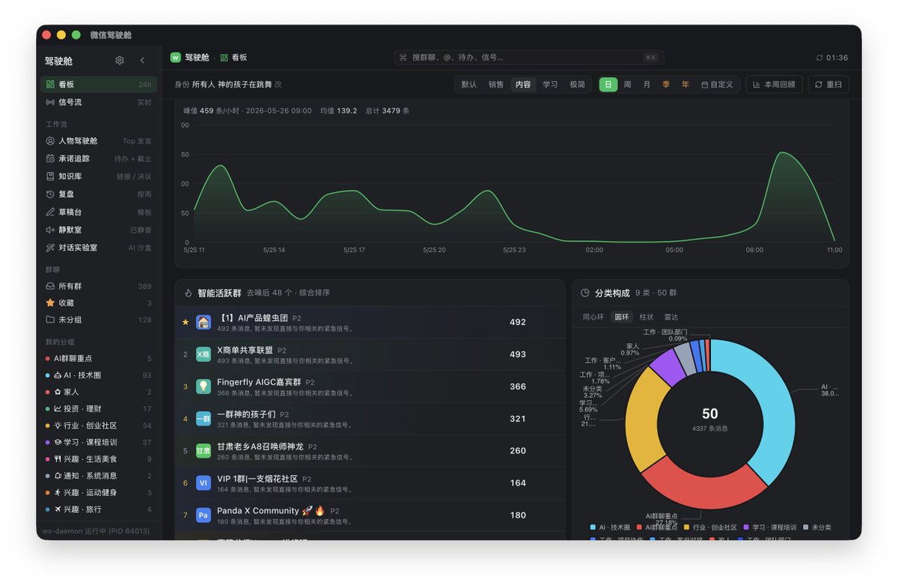Switch to the 内容 view mode
The width and height of the screenshot is (898, 588).
click(523, 85)
